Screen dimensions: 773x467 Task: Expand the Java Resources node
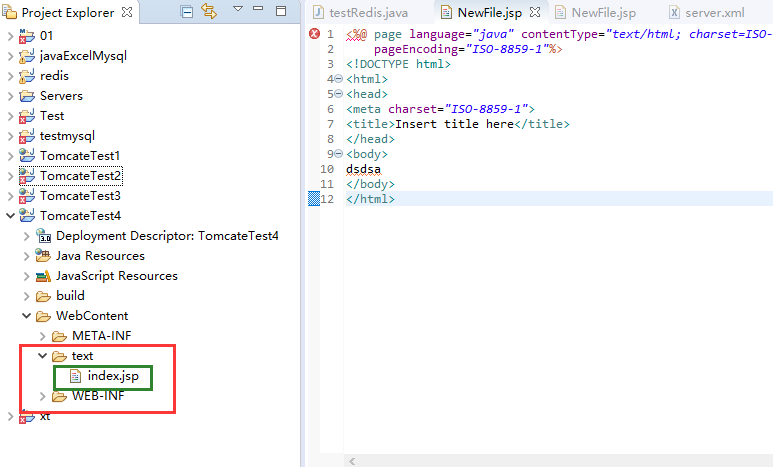tap(27, 256)
